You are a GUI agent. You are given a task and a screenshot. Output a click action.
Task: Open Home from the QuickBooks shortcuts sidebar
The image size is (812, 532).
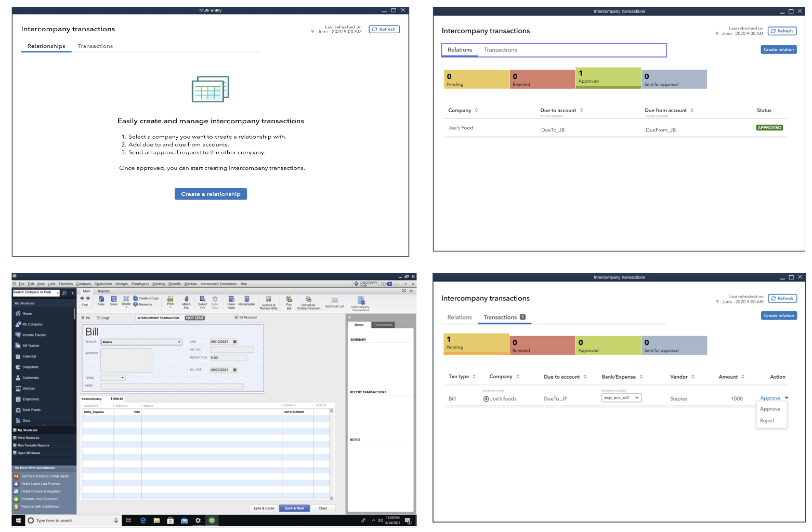coord(24,314)
